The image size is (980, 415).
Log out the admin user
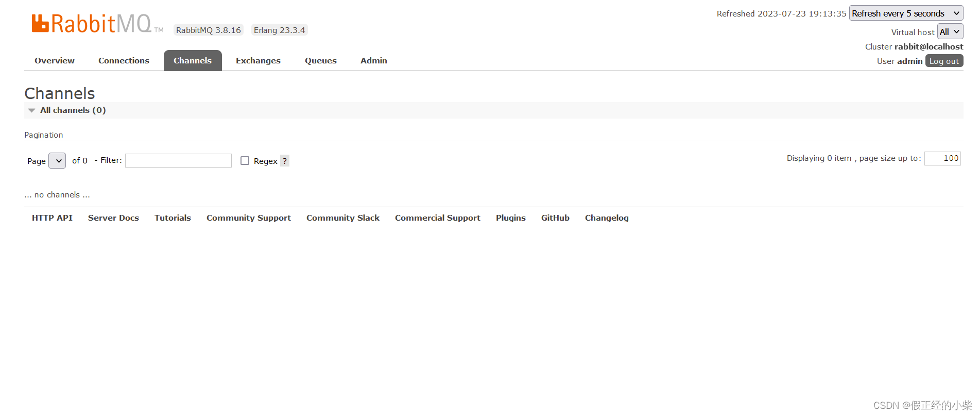944,61
